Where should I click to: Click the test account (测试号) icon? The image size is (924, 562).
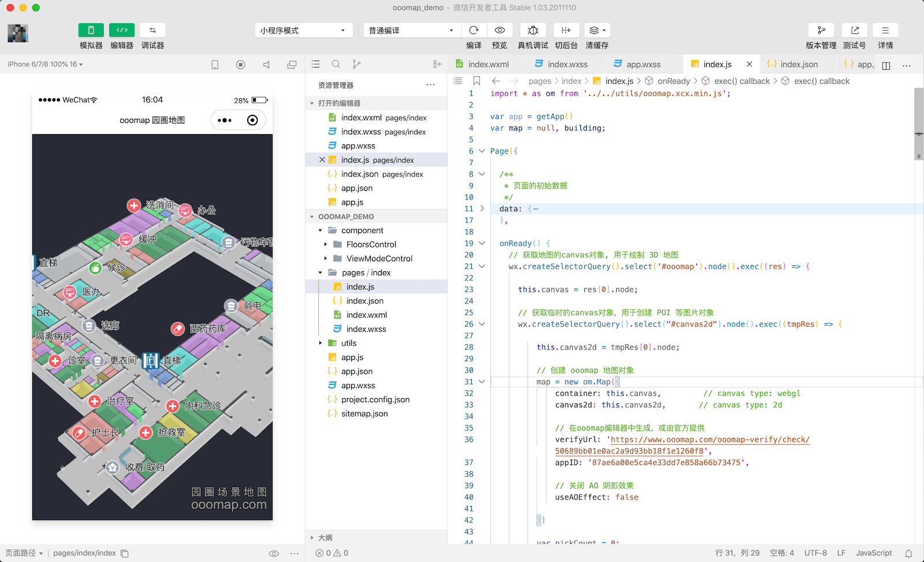pos(855,31)
